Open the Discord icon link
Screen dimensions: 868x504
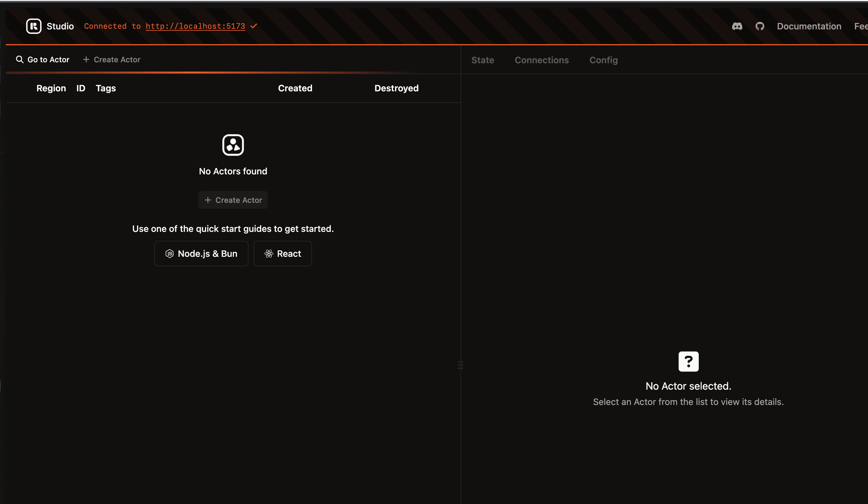pyautogui.click(x=737, y=26)
